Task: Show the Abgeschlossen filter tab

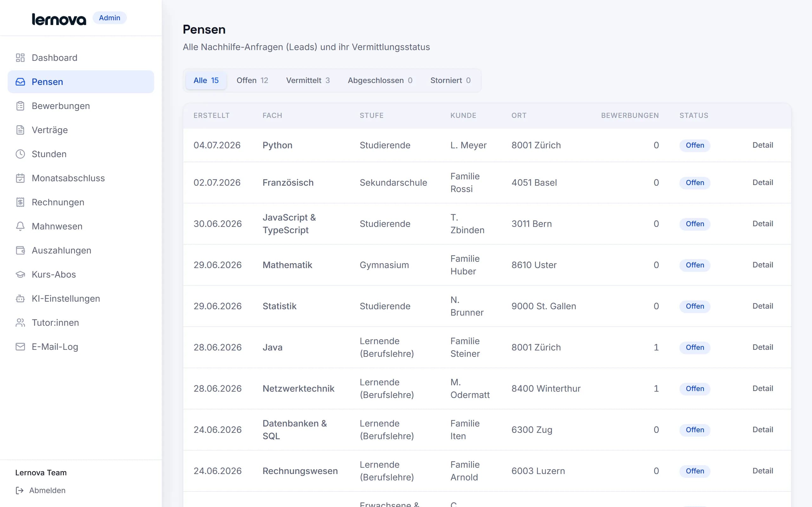Action: [380, 80]
